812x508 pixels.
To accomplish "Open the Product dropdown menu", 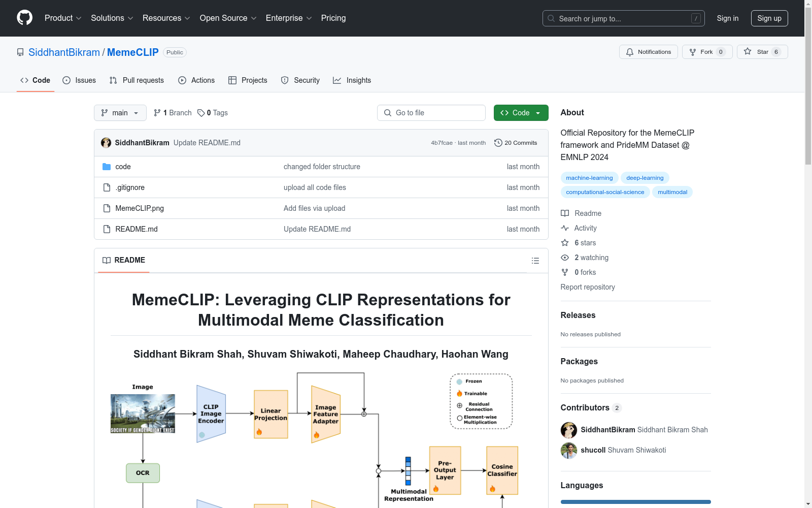I will click(63, 18).
